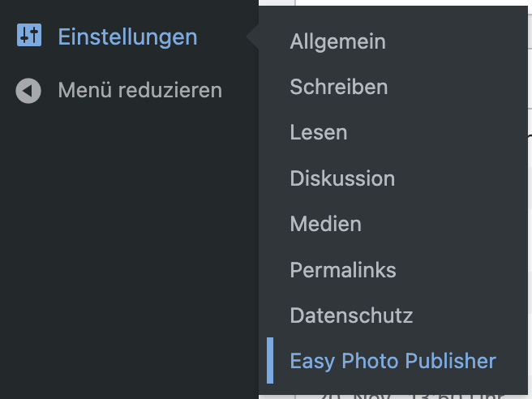Viewport: 532px width, 399px height.
Task: Open the Diskussion settings page
Action: 342,178
